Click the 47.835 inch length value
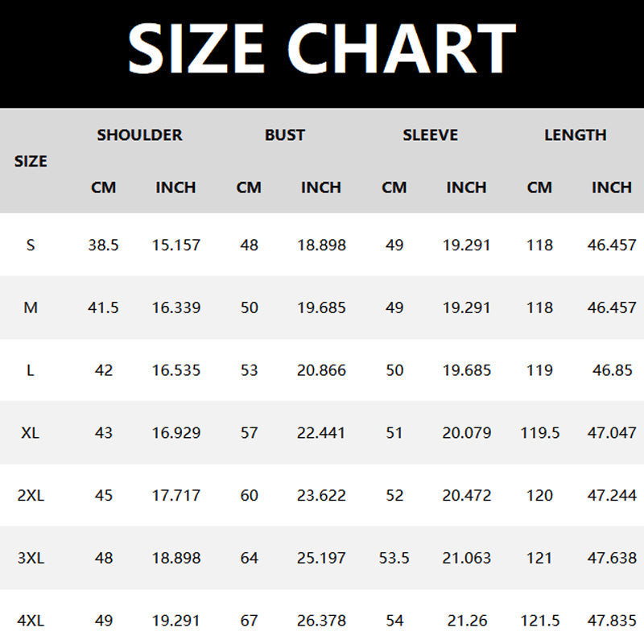Viewport: 644px width, 644px height. [612, 621]
